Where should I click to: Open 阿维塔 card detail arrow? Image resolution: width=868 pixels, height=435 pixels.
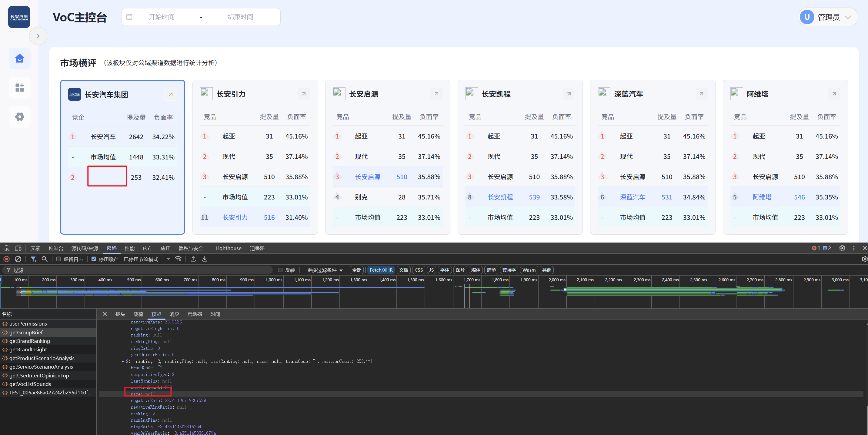click(834, 94)
